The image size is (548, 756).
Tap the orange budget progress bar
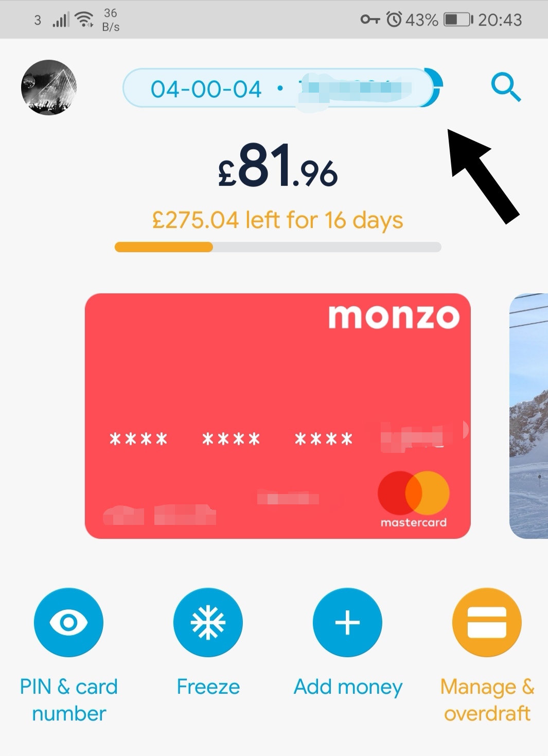coord(278,247)
